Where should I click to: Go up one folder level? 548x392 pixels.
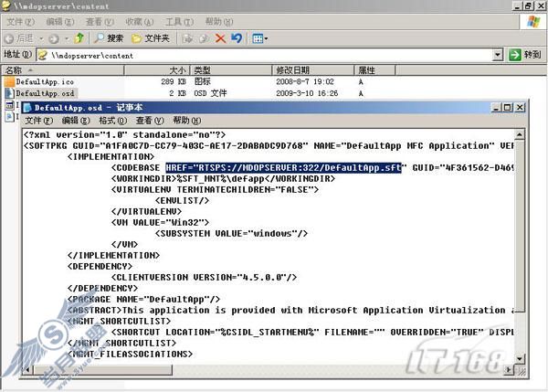point(79,38)
